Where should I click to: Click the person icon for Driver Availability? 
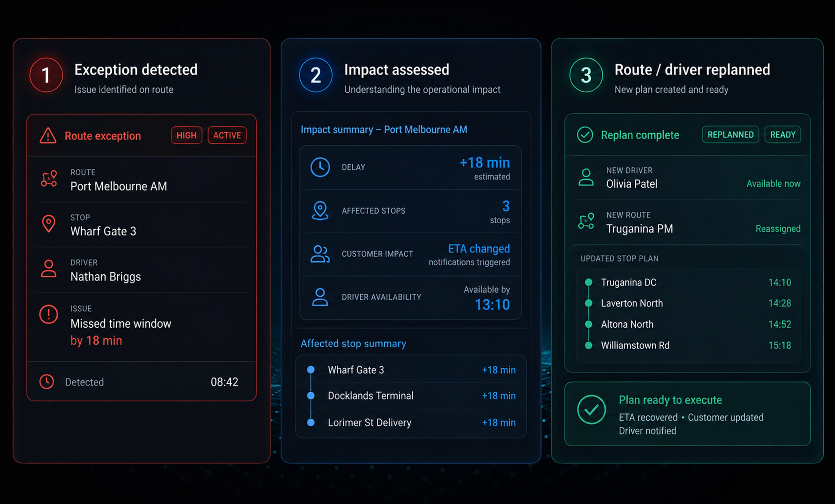pos(320,297)
